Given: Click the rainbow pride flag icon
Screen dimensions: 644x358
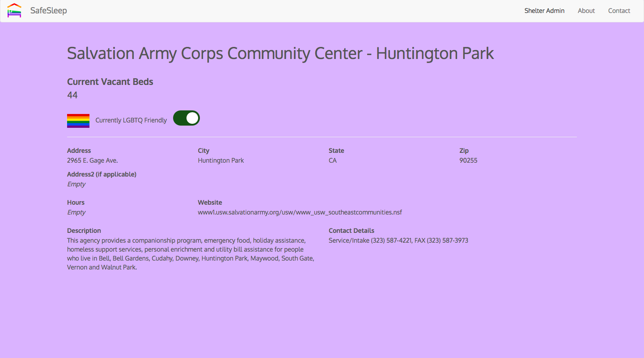Looking at the screenshot, I should (x=78, y=121).
